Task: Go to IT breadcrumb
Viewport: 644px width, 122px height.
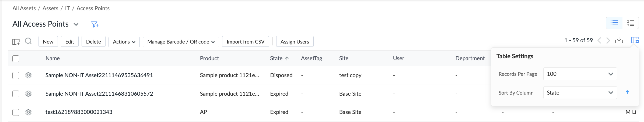Action: pos(67,8)
